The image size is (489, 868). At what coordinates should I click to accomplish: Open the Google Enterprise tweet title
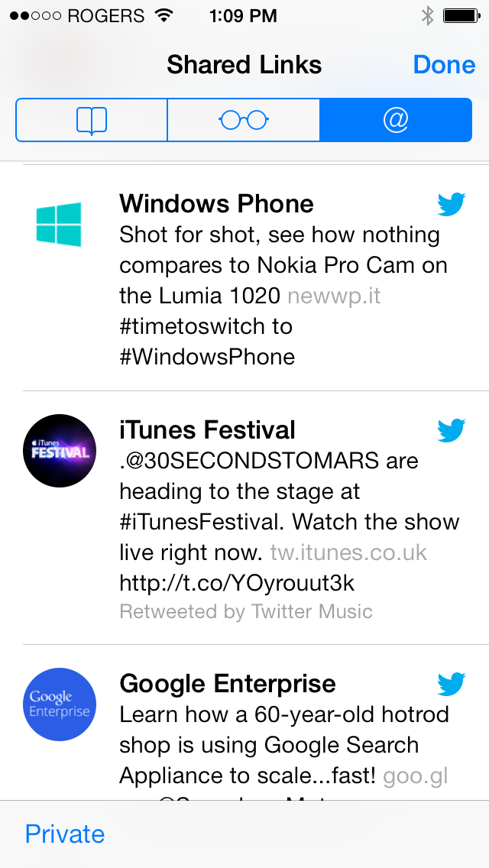(x=228, y=684)
